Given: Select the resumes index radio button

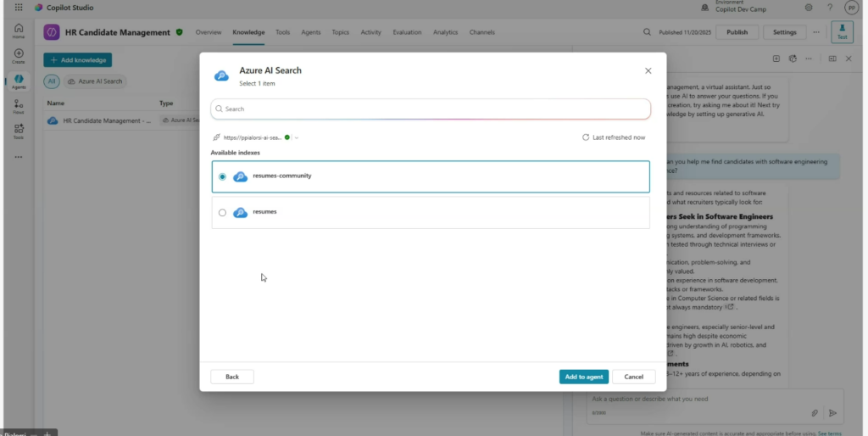Looking at the screenshot, I should (222, 212).
